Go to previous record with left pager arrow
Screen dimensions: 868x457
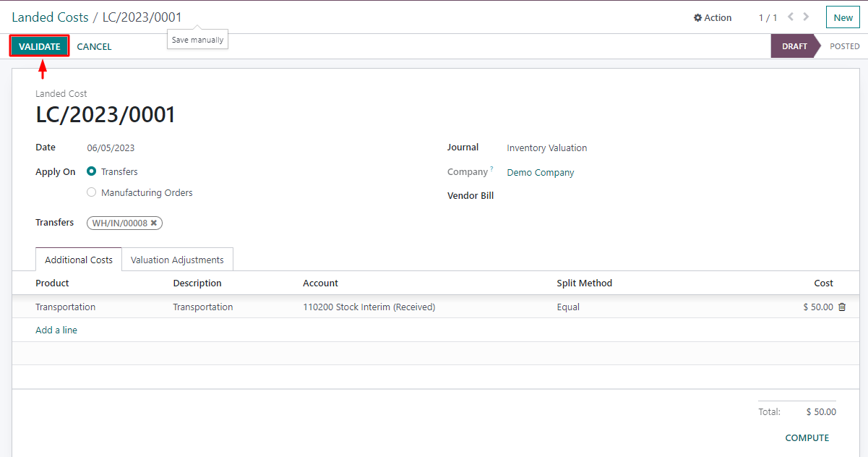[x=790, y=17]
